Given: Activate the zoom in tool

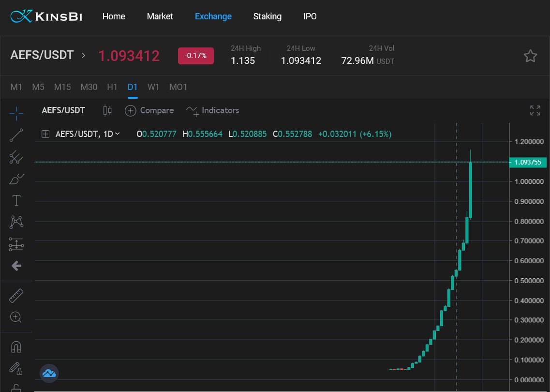Looking at the screenshot, I should coord(16,317).
